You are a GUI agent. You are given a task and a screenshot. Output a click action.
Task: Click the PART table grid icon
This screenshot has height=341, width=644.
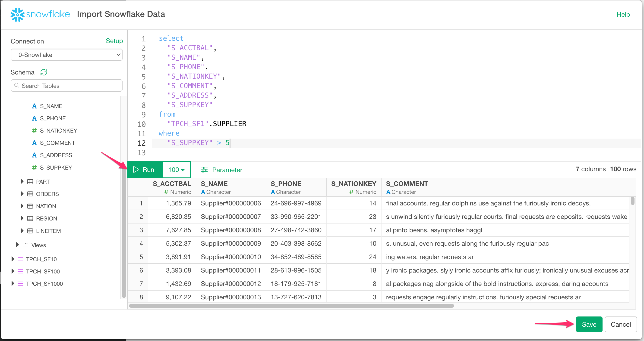[30, 182]
